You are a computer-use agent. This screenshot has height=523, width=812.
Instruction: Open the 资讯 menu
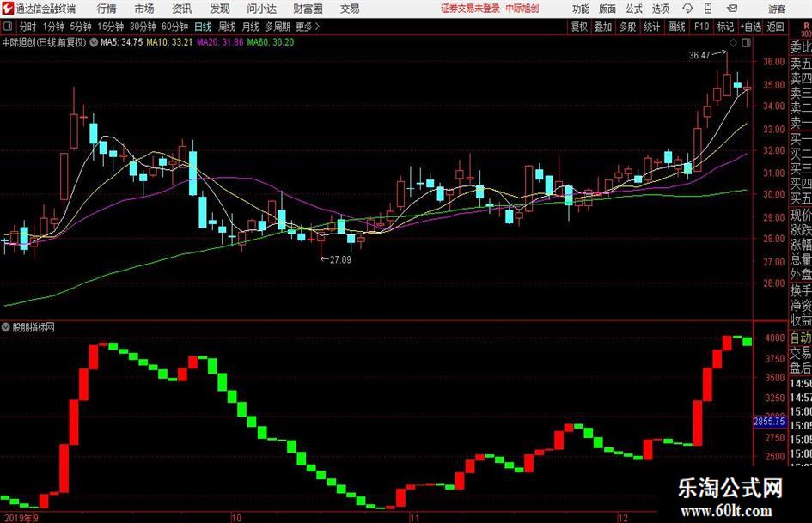[x=182, y=9]
